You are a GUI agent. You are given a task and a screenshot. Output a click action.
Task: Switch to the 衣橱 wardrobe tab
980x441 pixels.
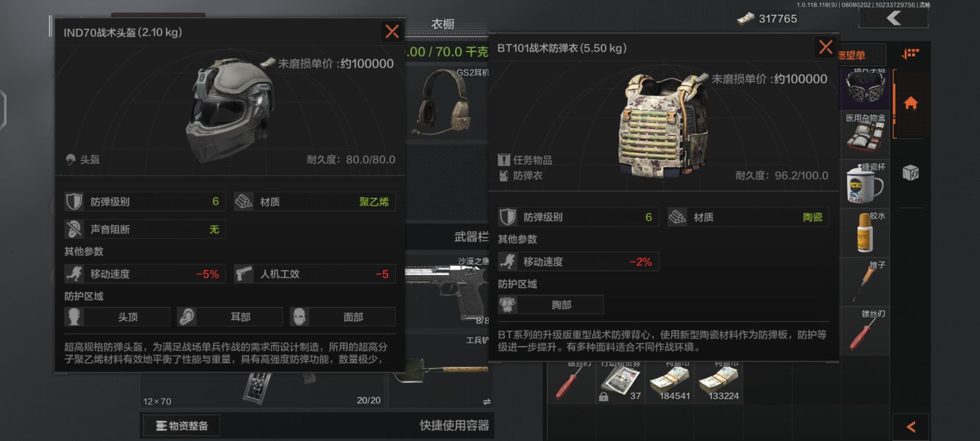(x=443, y=24)
